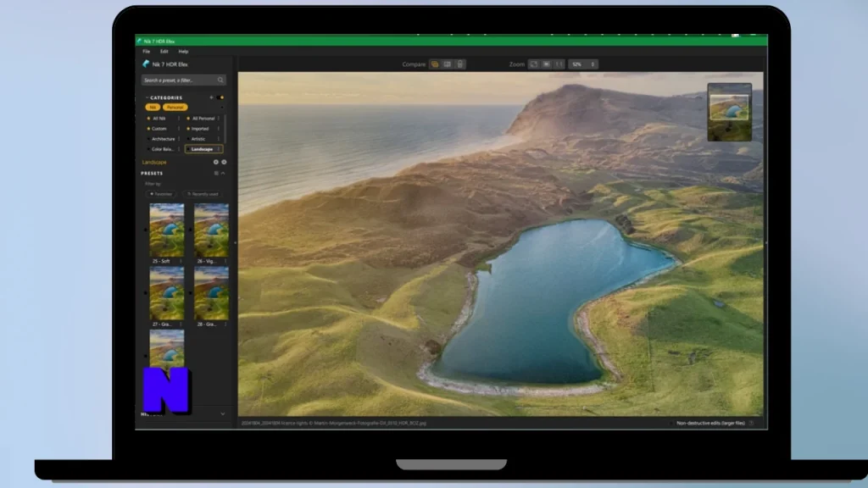The height and width of the screenshot is (488, 868).
Task: Filter presets by Favorites
Action: pyautogui.click(x=160, y=194)
